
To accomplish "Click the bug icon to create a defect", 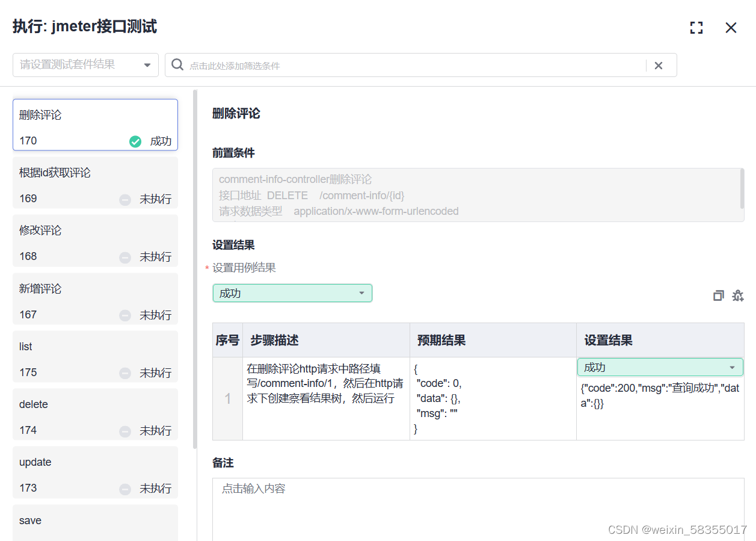I will pyautogui.click(x=738, y=295).
